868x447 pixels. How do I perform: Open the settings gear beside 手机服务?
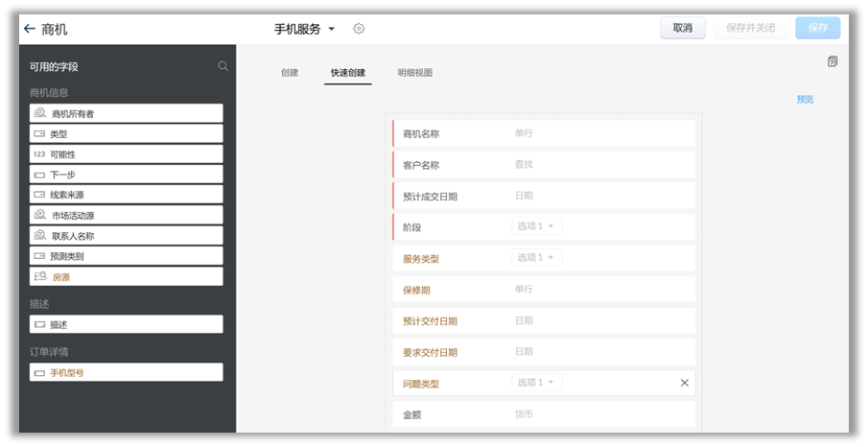[359, 29]
